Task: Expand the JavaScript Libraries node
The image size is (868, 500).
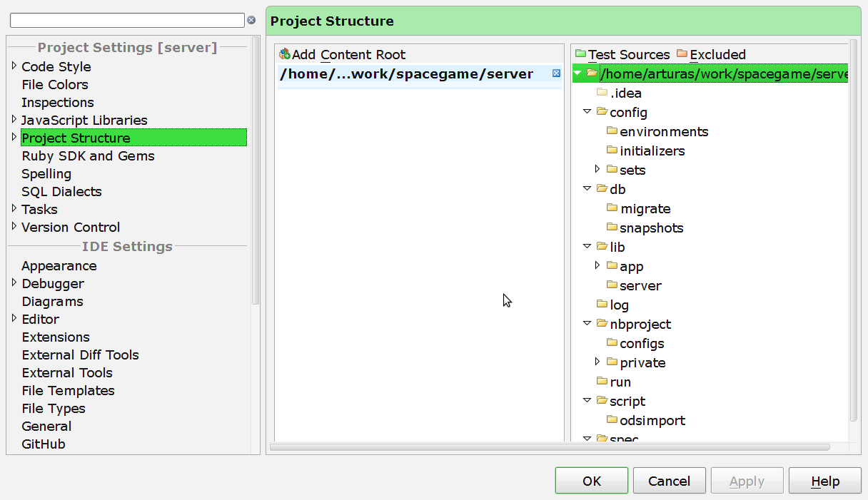Action: 14,119
